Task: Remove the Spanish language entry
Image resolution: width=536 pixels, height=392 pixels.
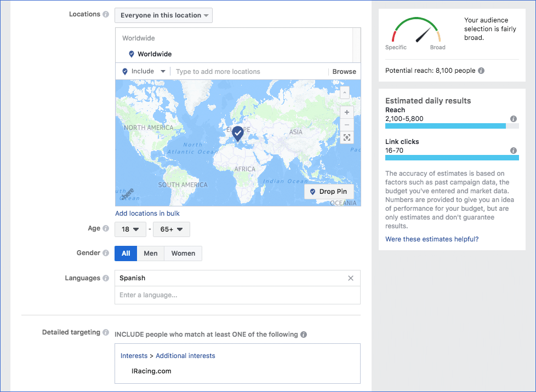Action: point(351,278)
